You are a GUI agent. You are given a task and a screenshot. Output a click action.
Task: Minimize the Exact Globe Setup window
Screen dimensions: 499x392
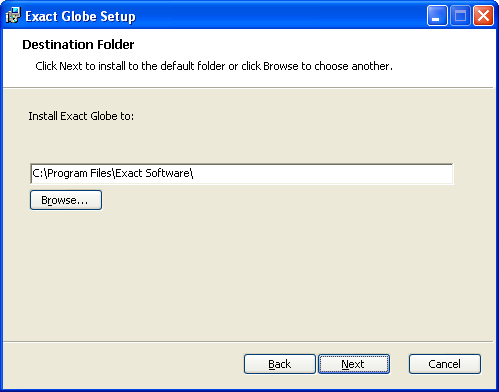click(437, 16)
